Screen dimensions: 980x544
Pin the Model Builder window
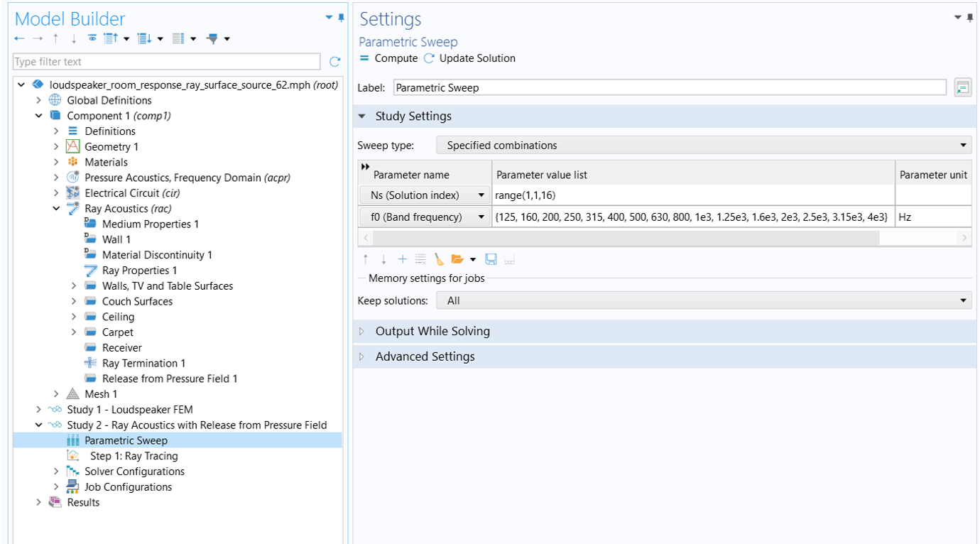point(342,18)
